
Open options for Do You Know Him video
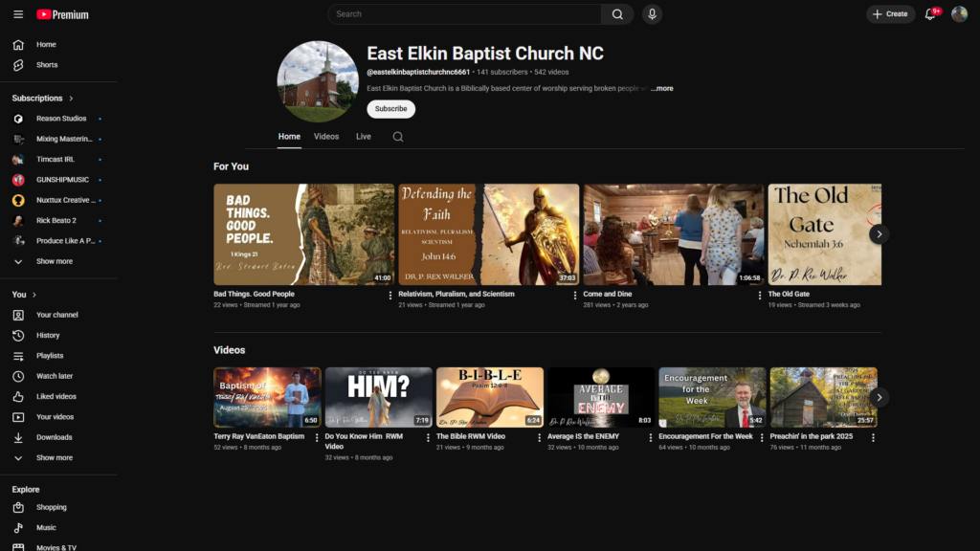(x=428, y=438)
